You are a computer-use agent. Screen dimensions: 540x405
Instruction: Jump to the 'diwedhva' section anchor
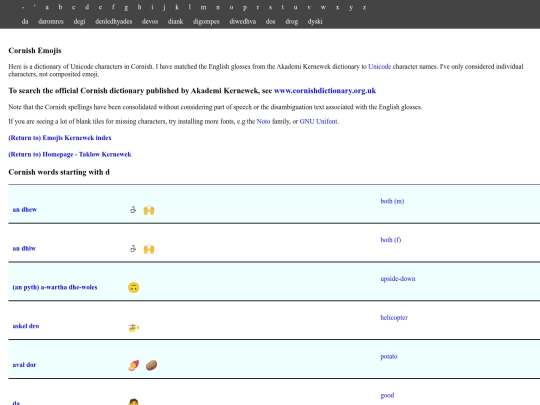pyautogui.click(x=242, y=21)
